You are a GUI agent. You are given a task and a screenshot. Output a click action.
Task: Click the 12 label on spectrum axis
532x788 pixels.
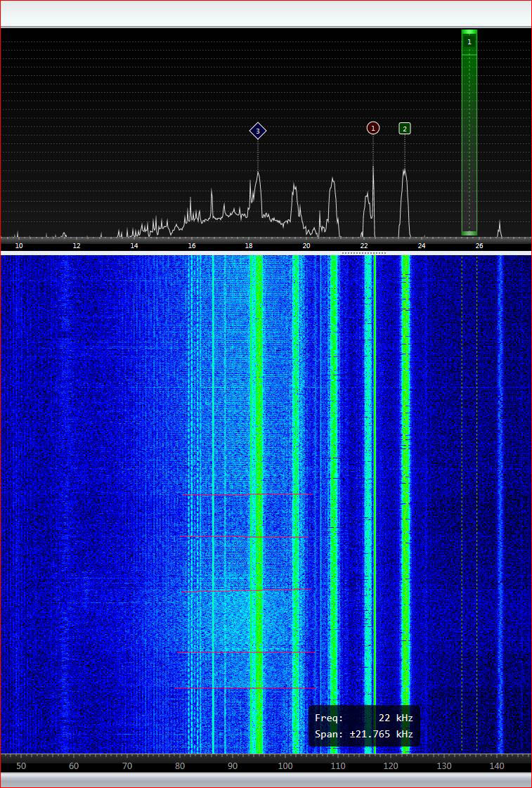[77, 246]
